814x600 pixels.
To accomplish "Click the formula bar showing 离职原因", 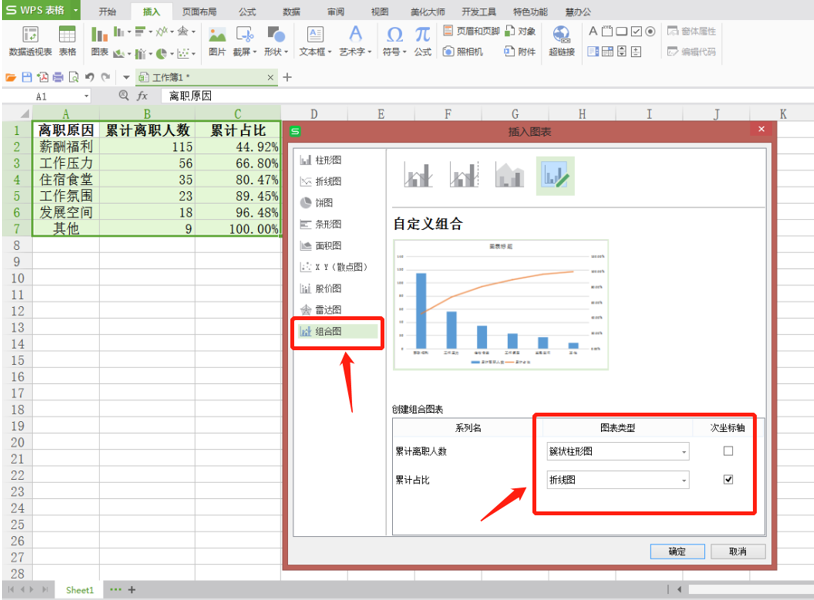I will click(x=485, y=96).
